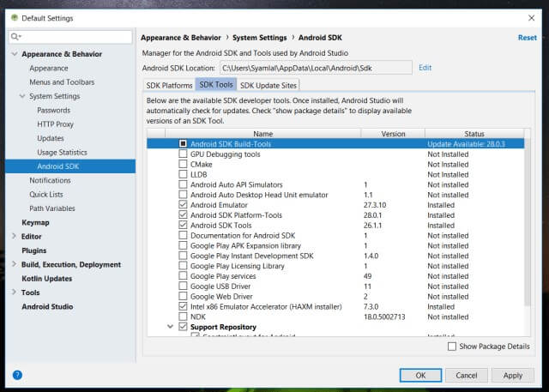Collapse the Support Repository group
This screenshot has height=392, width=549.
click(x=170, y=327)
